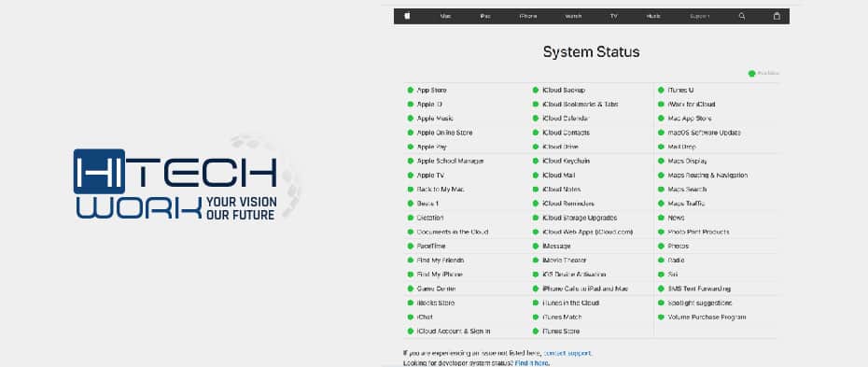The width and height of the screenshot is (868, 367).
Task: Click the Maps Routing & Navigation entry
Action: point(703,176)
